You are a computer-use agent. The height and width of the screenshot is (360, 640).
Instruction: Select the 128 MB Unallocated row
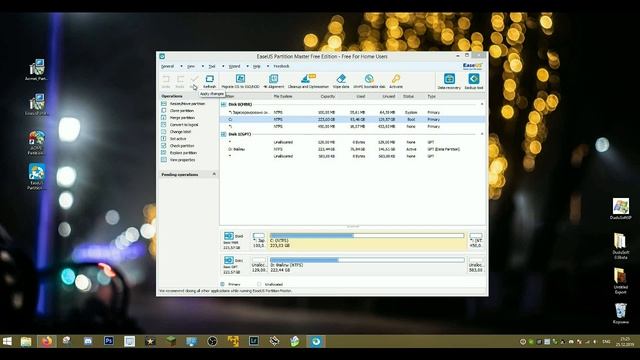pyautogui.click(x=353, y=142)
